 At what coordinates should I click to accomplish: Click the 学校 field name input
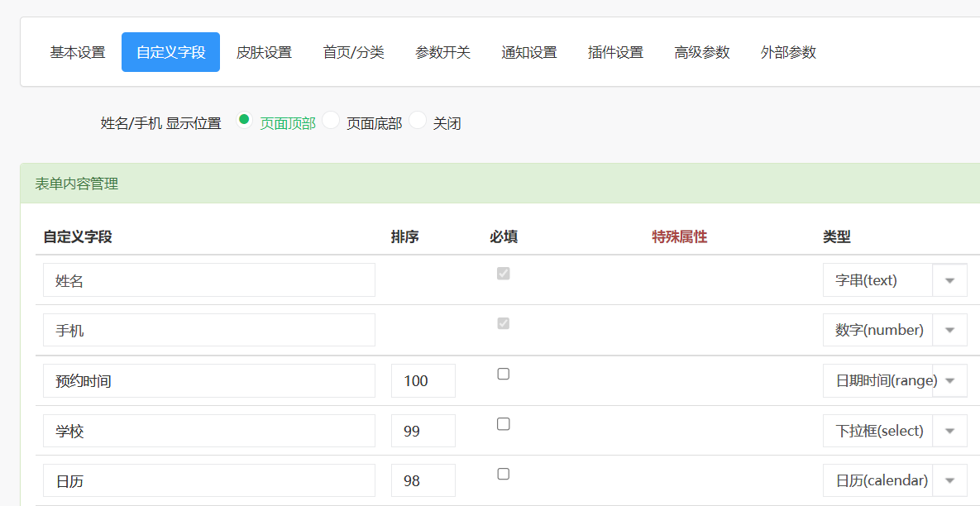208,430
